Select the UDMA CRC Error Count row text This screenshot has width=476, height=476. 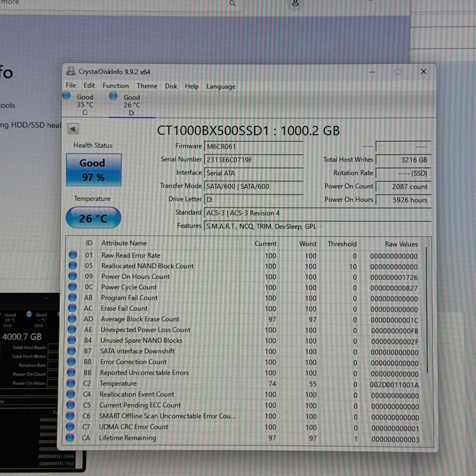pos(133,427)
